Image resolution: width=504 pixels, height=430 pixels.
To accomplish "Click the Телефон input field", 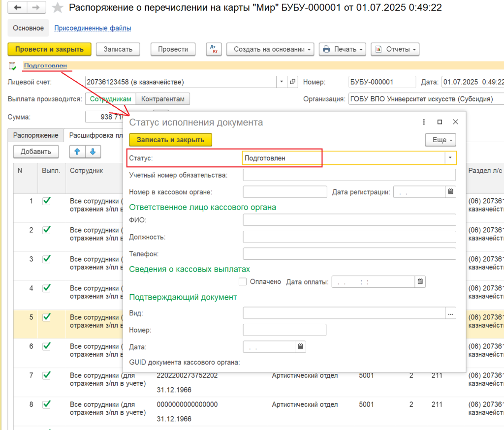I will coord(349,253).
